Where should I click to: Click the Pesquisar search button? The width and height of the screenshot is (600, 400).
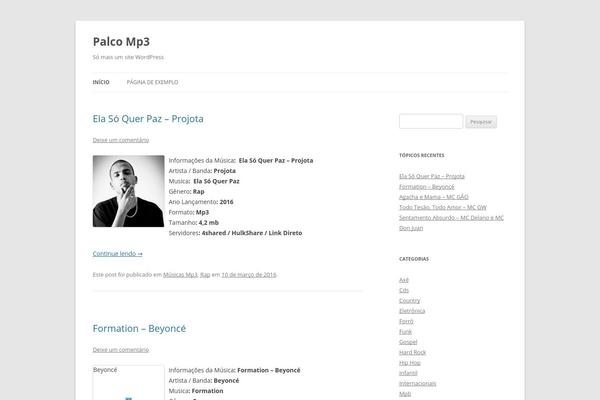pos(481,122)
